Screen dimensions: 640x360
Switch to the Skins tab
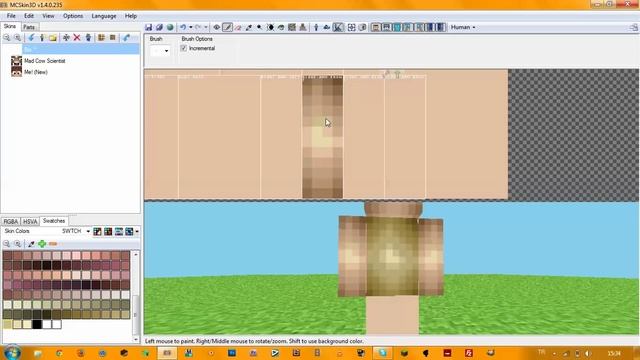click(x=10, y=27)
